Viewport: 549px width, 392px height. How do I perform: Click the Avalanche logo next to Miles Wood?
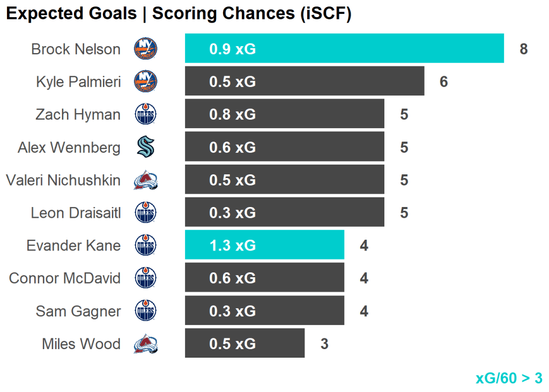145,344
